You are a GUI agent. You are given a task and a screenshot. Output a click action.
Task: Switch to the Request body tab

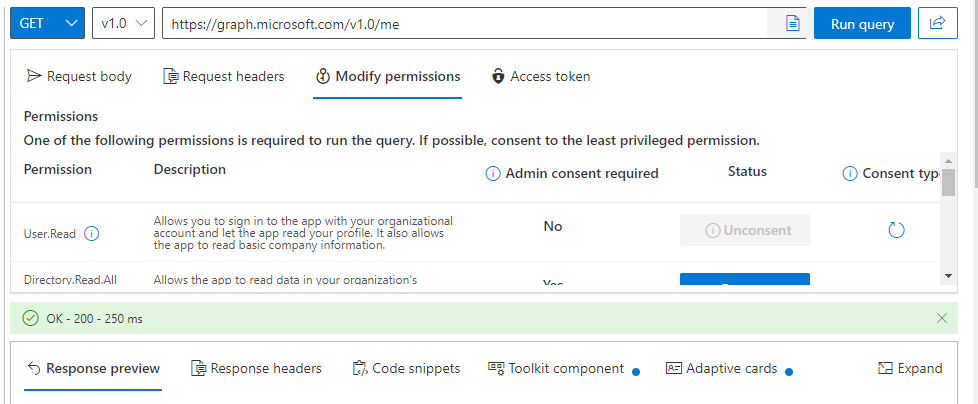[x=79, y=77]
